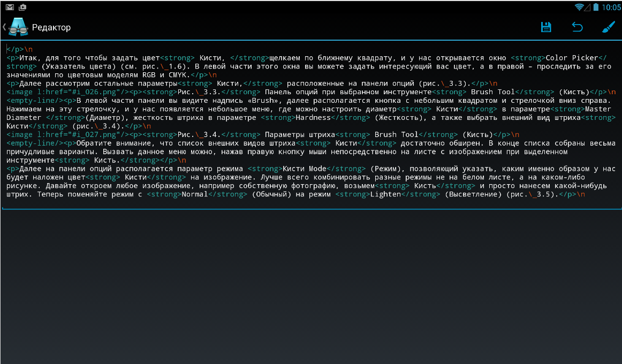Click the first empty-line tag before 'В левой части'
Viewport: 622px width, 364px height.
click(35, 101)
